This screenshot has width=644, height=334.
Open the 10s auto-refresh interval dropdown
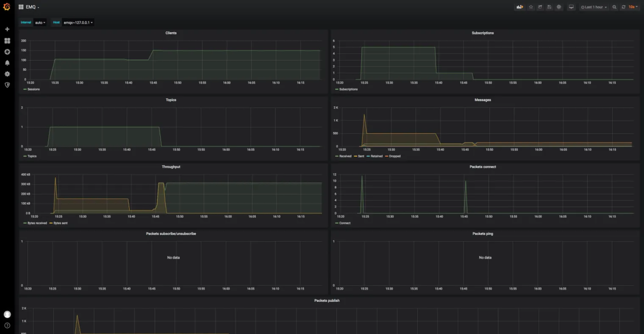(x=633, y=7)
